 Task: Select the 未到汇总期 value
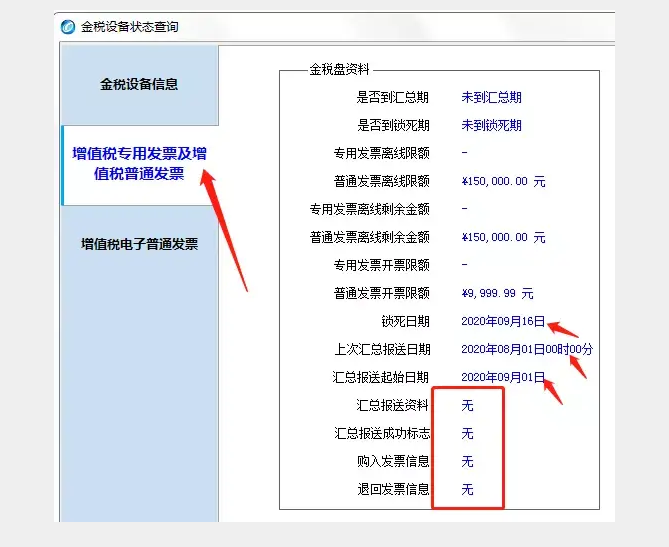pos(492,98)
